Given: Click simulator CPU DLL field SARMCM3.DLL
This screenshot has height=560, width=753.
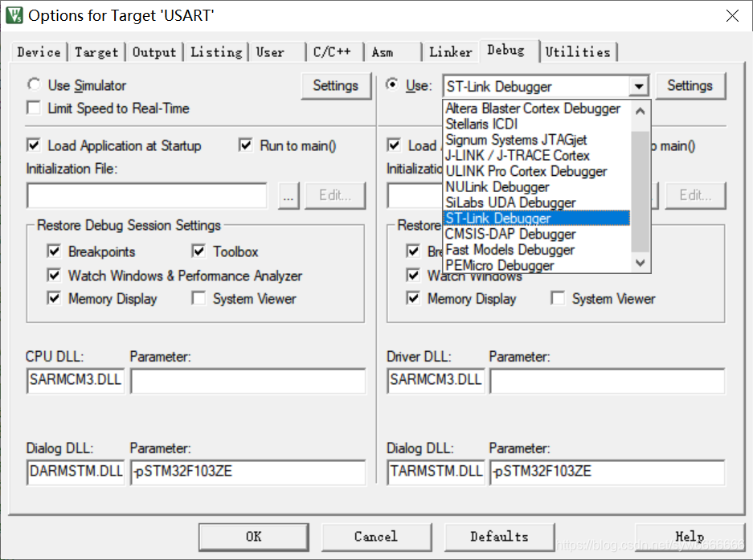Looking at the screenshot, I should 76,381.
